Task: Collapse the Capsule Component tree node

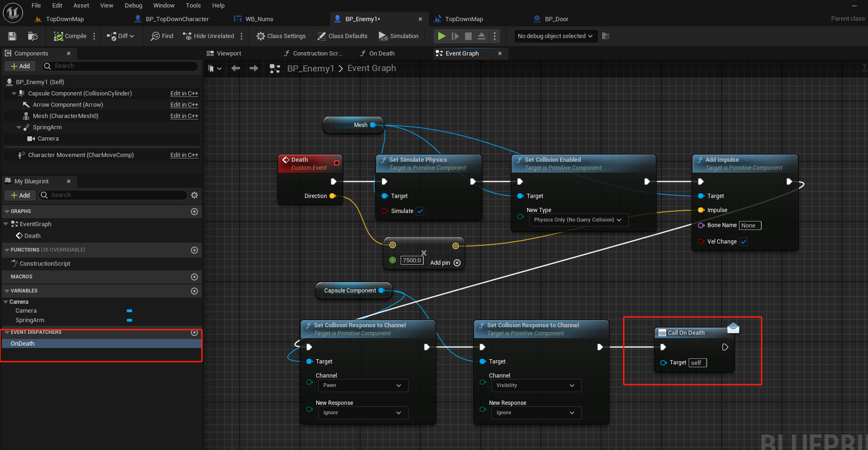Action: [x=14, y=94]
